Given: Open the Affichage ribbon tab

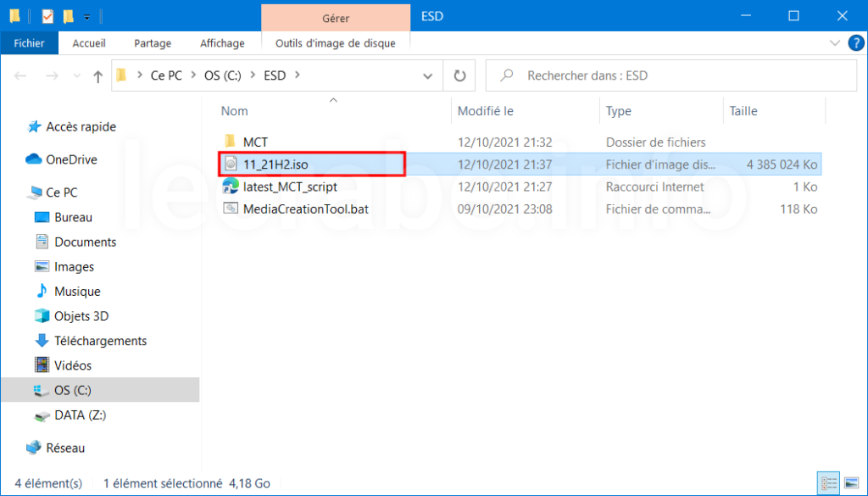Looking at the screenshot, I should (223, 43).
